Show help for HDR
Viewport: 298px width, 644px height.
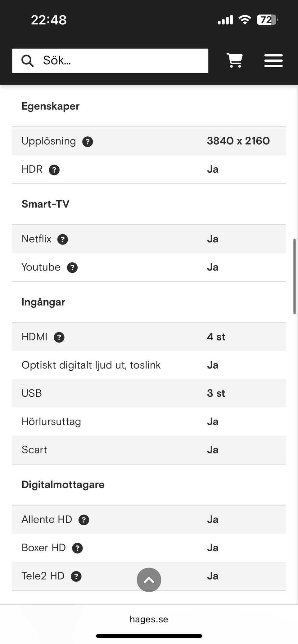[x=54, y=170]
